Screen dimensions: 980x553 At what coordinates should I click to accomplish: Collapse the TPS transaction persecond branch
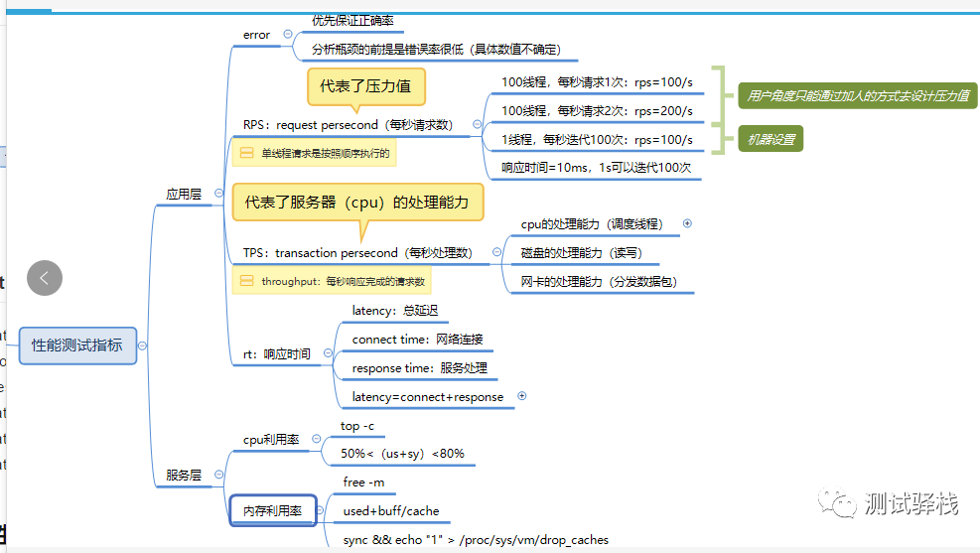[496, 252]
